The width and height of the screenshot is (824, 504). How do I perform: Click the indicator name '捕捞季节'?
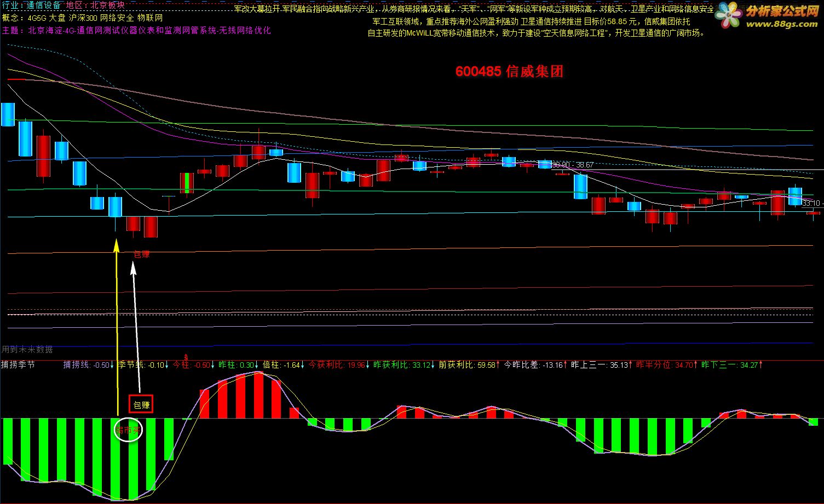coord(18,364)
